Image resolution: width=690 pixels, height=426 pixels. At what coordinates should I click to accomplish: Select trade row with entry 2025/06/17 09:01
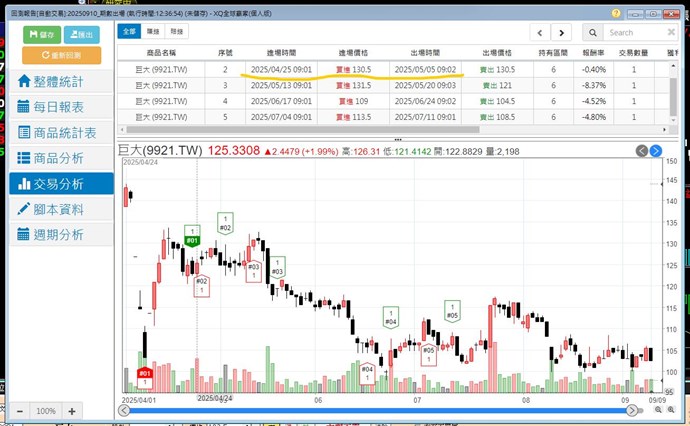coord(393,101)
